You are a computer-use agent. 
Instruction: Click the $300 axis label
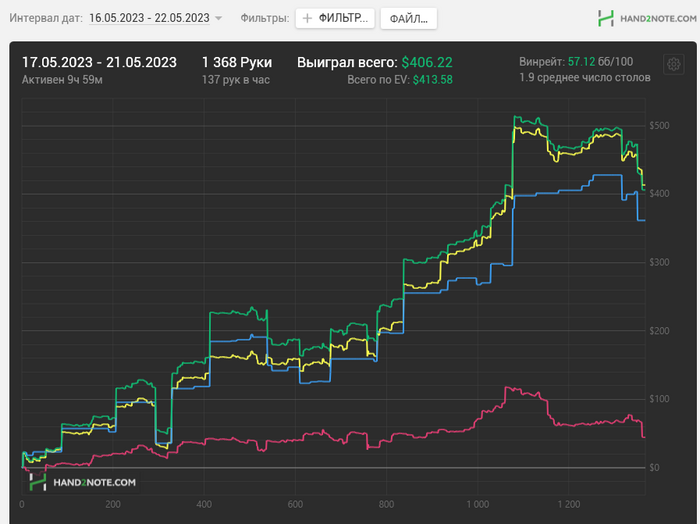click(659, 262)
